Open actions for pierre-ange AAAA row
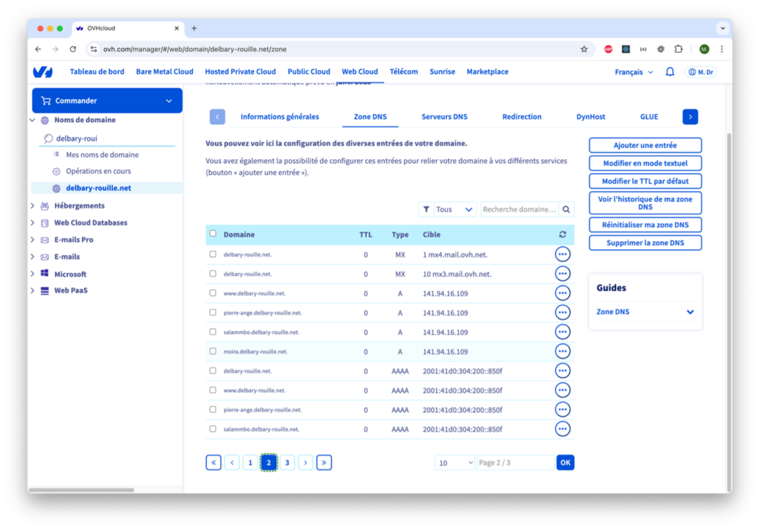The width and height of the screenshot is (762, 532). click(563, 409)
